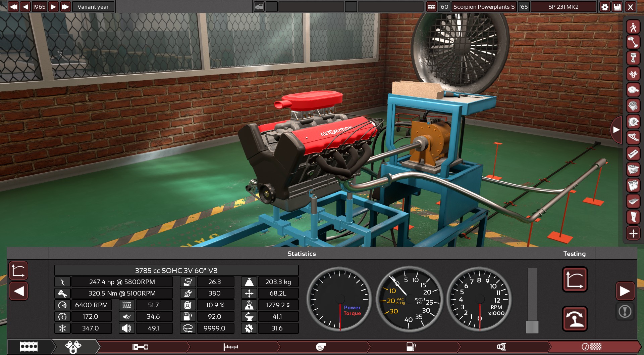Open settings with the gear icon
This screenshot has height=355, width=644.
(604, 7)
